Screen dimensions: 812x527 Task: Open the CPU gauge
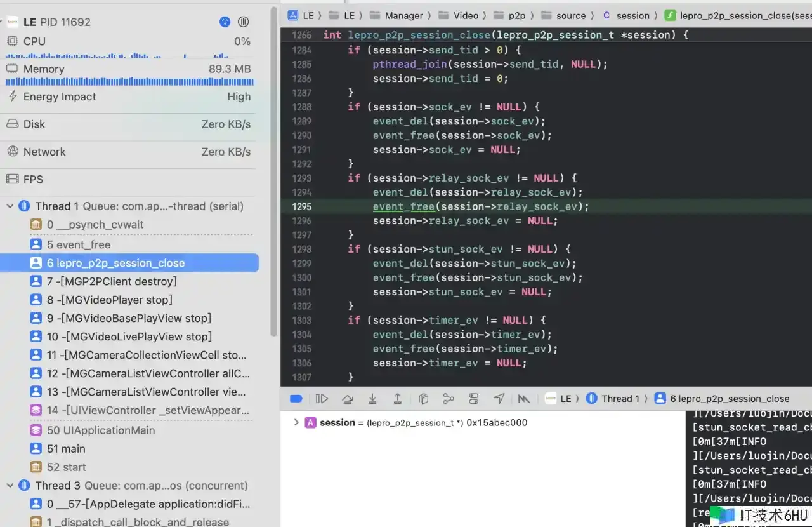pyautogui.click(x=128, y=41)
